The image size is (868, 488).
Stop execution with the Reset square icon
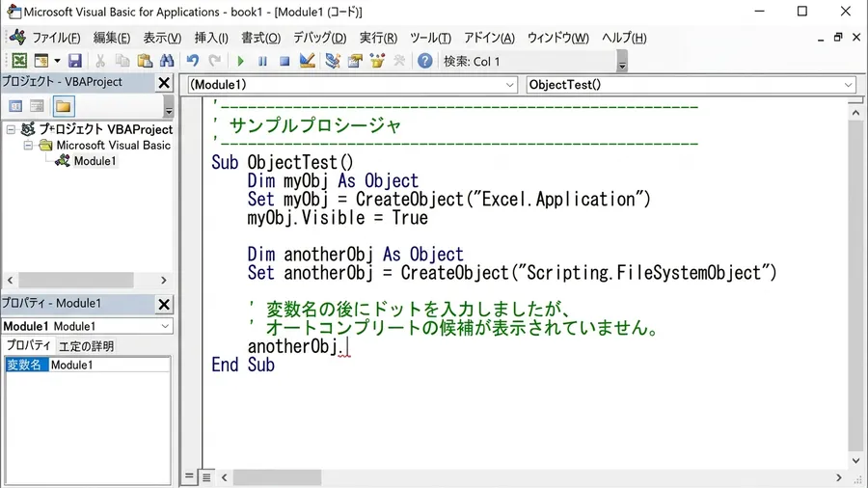pyautogui.click(x=285, y=61)
